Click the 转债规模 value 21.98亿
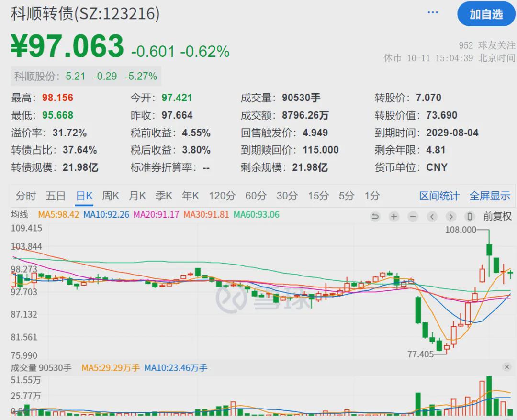The width and height of the screenshot is (517, 420). click(x=80, y=167)
